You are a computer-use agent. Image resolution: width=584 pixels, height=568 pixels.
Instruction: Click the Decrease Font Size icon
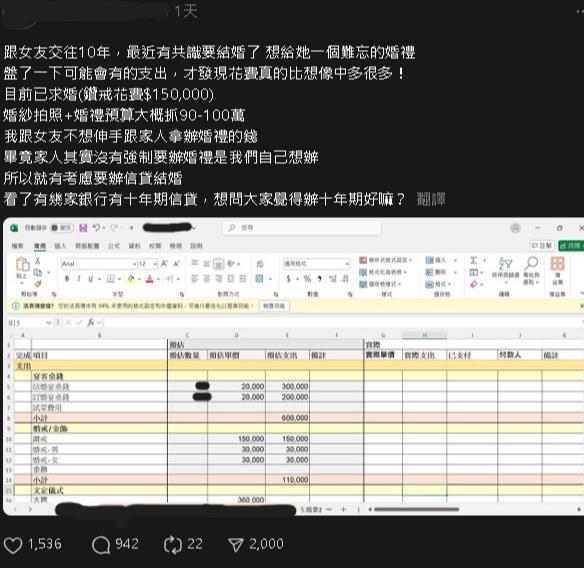point(177,264)
